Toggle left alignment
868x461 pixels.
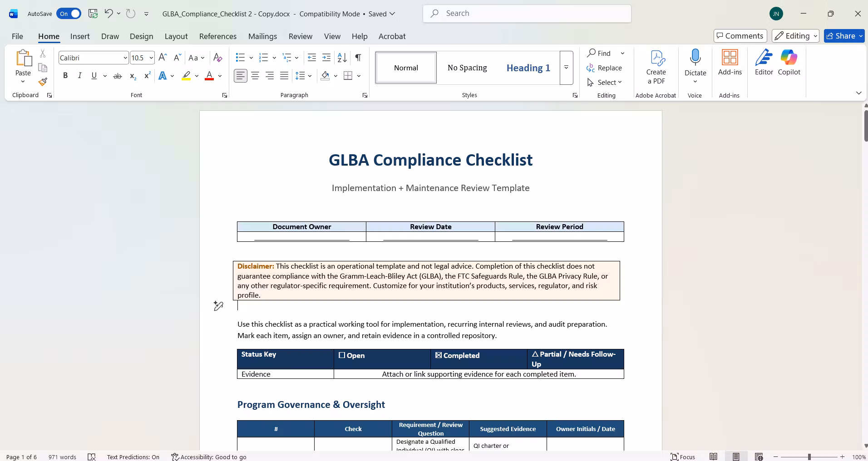[241, 76]
